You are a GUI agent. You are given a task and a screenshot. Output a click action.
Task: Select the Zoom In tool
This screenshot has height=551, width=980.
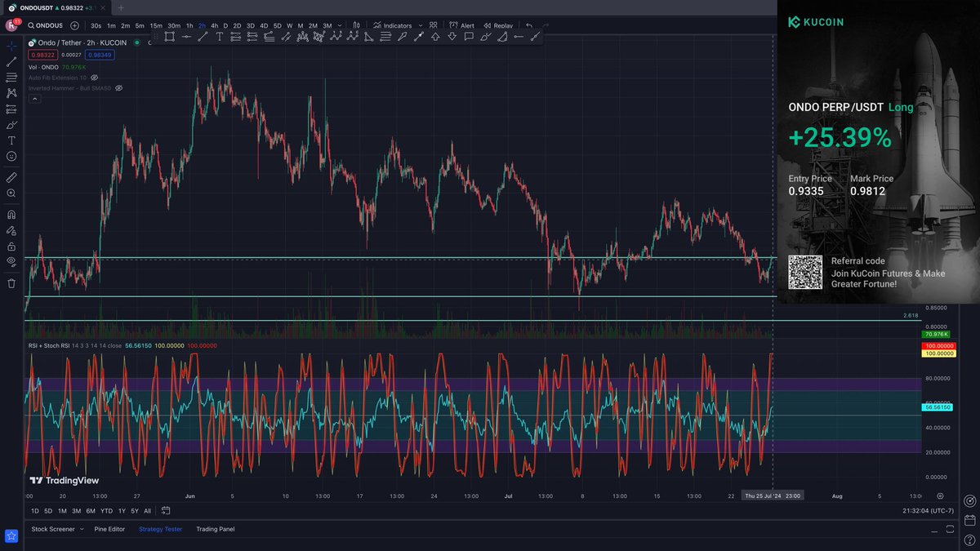click(11, 193)
